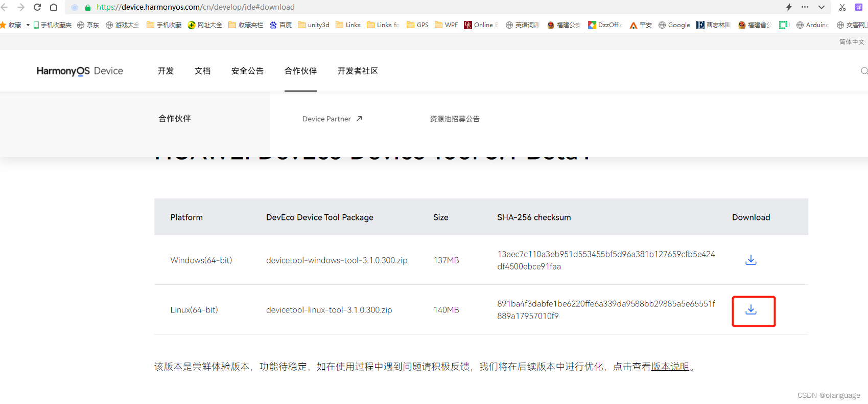The image size is (868, 404).
Task: Open the three-dots more options menu
Action: [x=805, y=7]
